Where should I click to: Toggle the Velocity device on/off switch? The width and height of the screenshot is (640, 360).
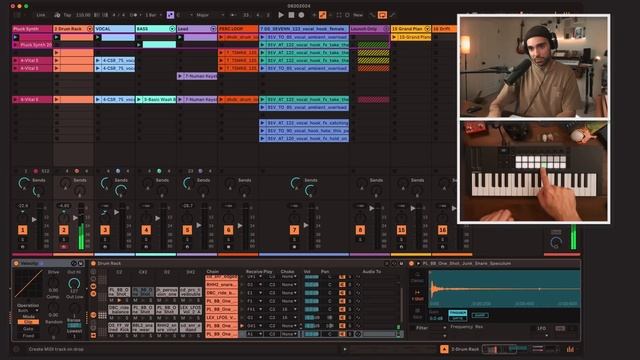coord(16,264)
